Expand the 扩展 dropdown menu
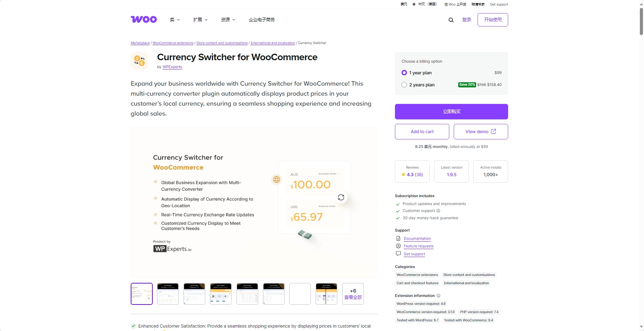This screenshot has height=331, width=644. [200, 20]
